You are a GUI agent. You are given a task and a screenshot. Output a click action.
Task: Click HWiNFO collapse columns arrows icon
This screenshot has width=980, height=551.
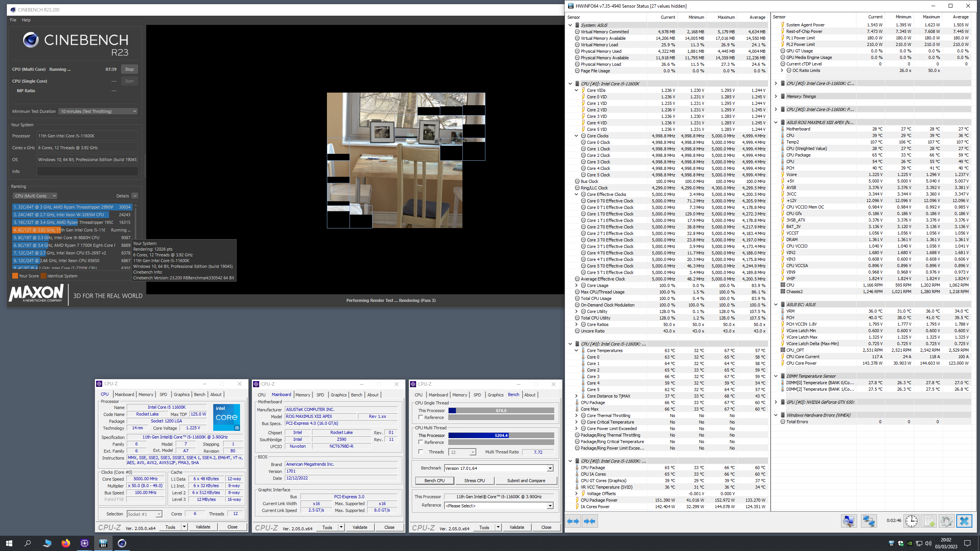[x=590, y=521]
